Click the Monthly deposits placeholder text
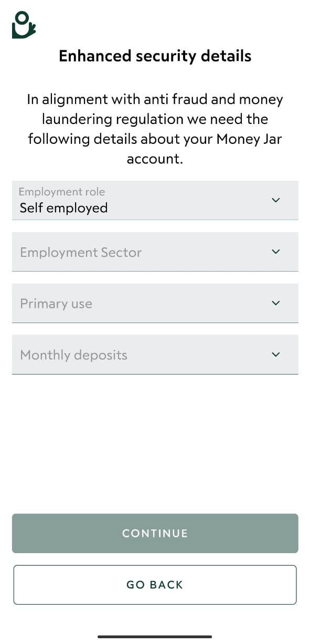Screen dimensions: 310x644 click(x=73, y=355)
